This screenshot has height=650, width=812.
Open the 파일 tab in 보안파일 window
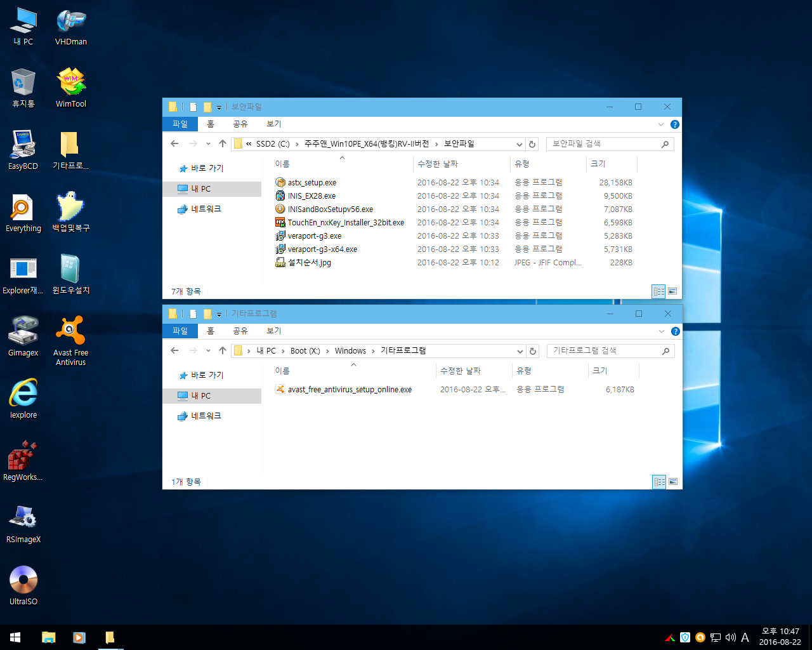[x=180, y=124]
